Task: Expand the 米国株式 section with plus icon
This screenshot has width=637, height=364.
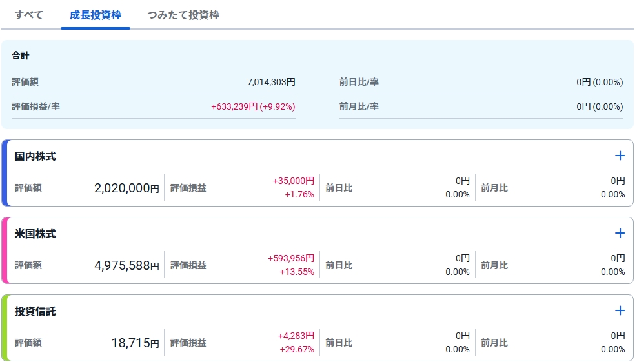Action: (x=620, y=233)
